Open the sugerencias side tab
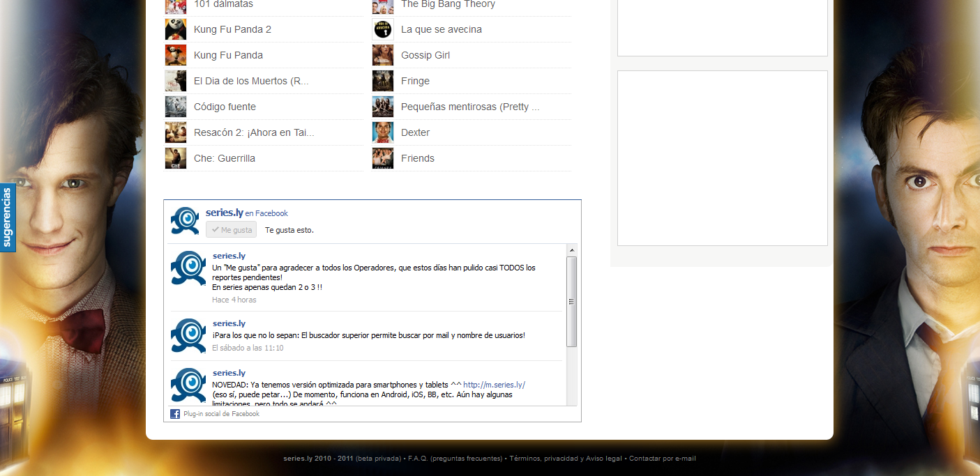The image size is (980, 476). [7, 217]
